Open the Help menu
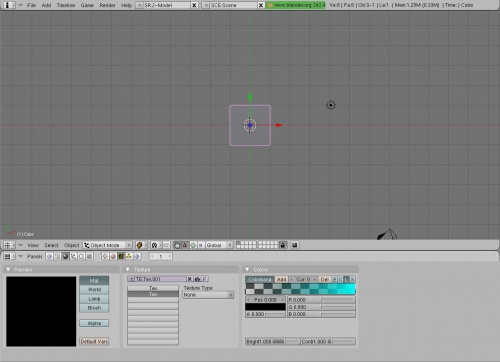 [x=126, y=5]
